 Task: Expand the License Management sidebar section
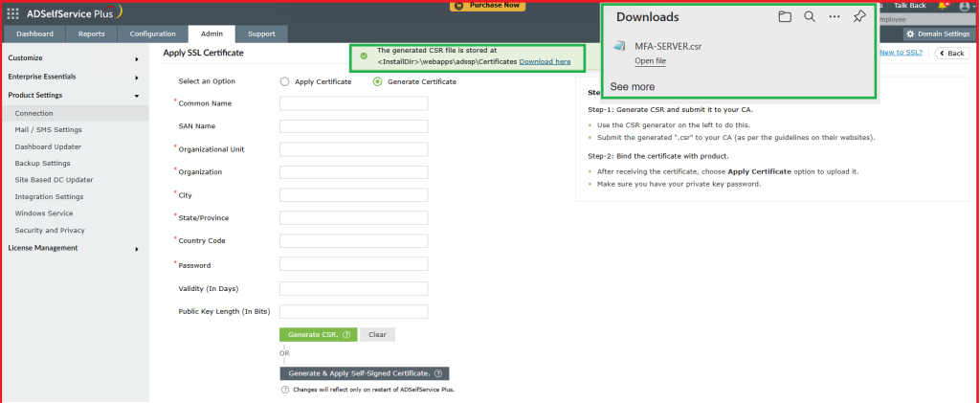(75, 248)
